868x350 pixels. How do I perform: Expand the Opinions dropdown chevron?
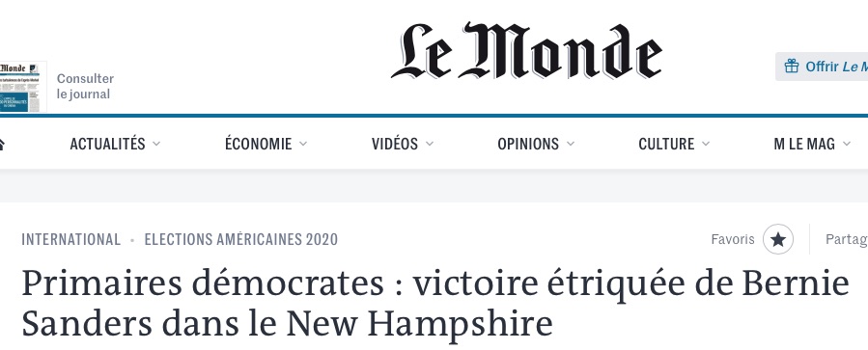(571, 144)
